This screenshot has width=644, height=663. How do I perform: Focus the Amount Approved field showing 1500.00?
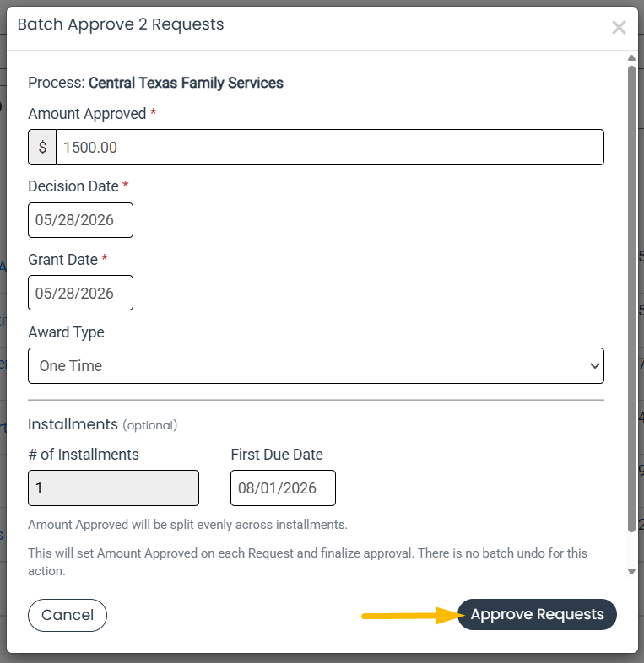tap(330, 147)
